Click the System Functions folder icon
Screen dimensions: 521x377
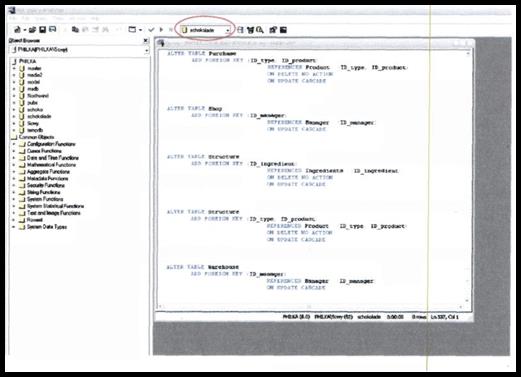click(22, 199)
